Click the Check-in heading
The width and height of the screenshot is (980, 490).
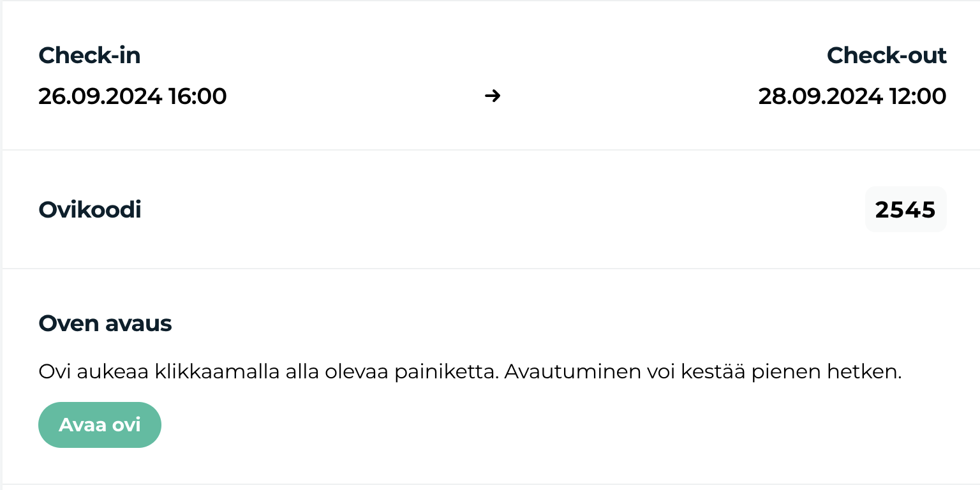[x=89, y=56]
